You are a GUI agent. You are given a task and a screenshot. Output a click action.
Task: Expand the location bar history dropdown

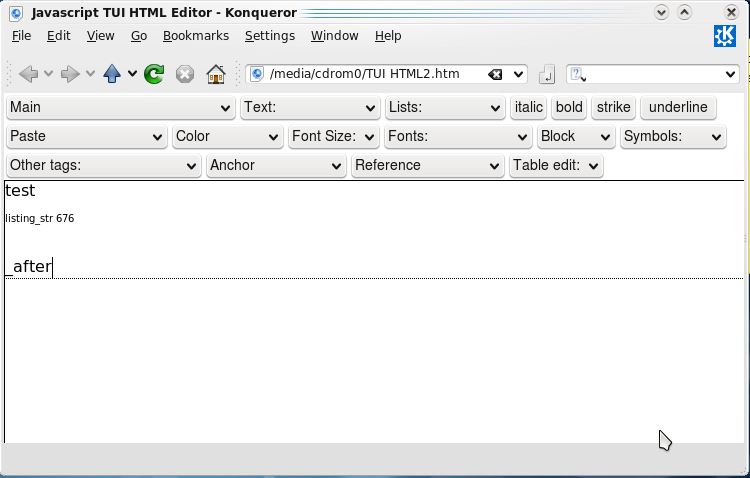[518, 74]
